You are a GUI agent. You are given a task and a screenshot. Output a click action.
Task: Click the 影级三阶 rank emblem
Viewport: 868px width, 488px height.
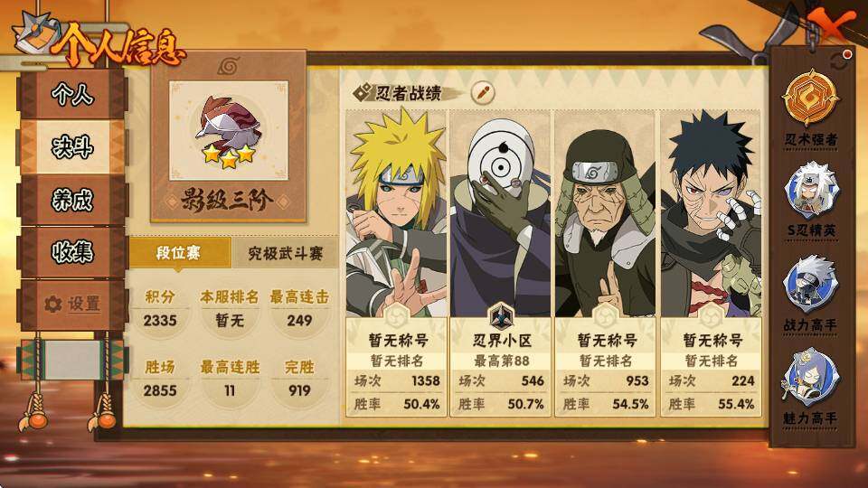coord(229,131)
